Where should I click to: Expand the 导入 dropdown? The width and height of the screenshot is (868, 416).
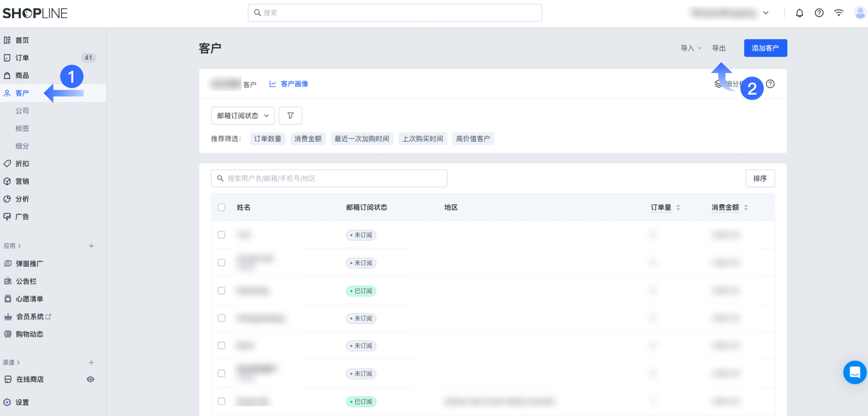(x=691, y=48)
